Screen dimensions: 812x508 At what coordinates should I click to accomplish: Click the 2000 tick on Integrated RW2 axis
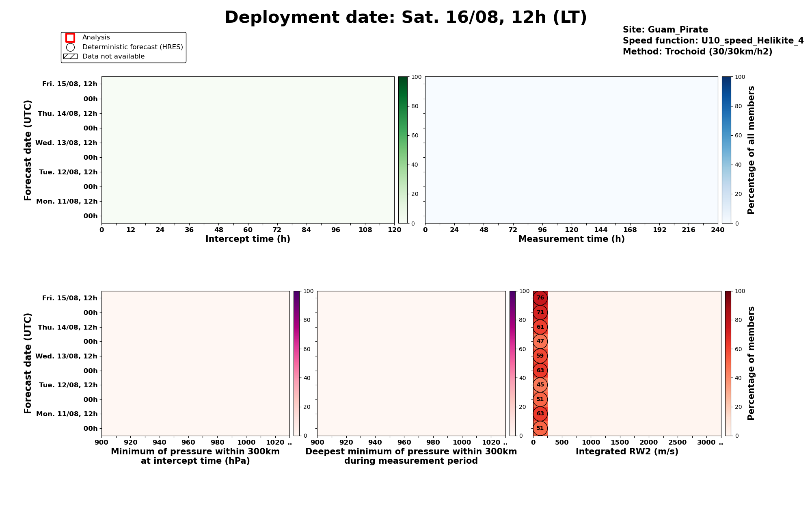click(649, 442)
